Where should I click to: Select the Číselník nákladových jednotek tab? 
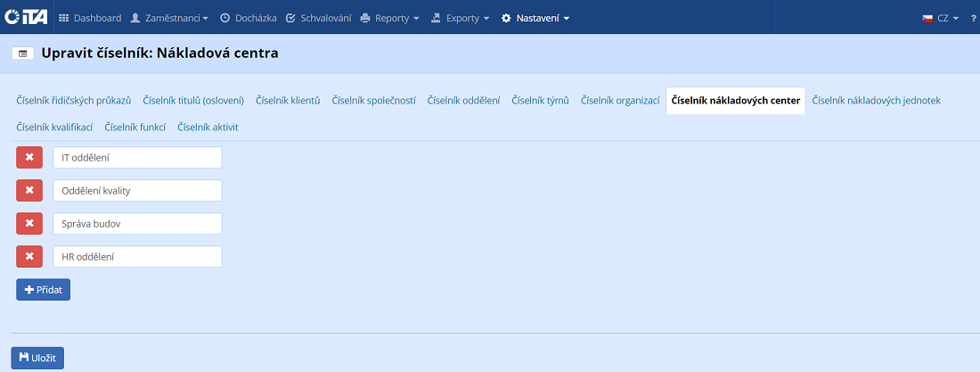[876, 101]
